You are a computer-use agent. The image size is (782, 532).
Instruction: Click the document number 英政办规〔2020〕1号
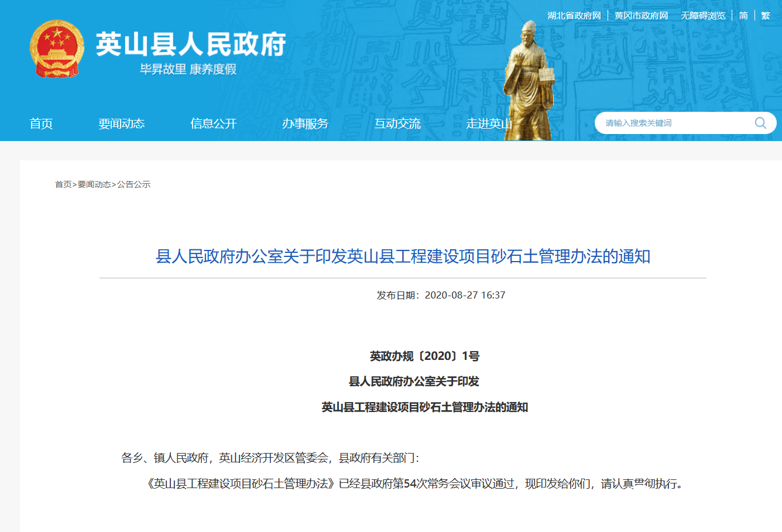[x=424, y=356]
